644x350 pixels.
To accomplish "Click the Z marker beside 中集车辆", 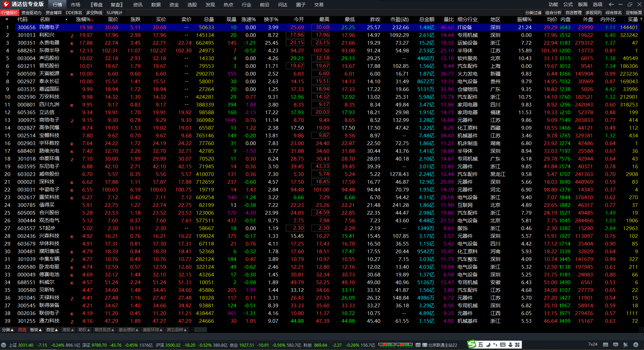I will (x=72, y=260).
